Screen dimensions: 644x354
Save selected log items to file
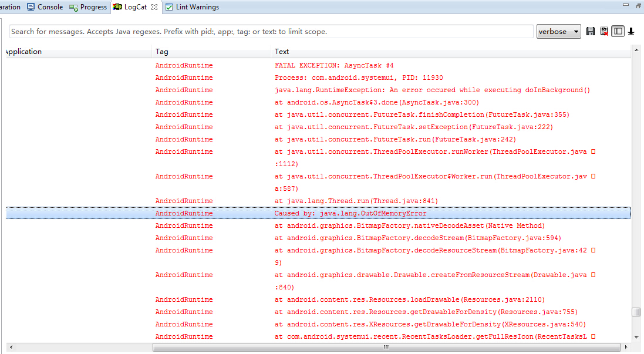coord(591,32)
